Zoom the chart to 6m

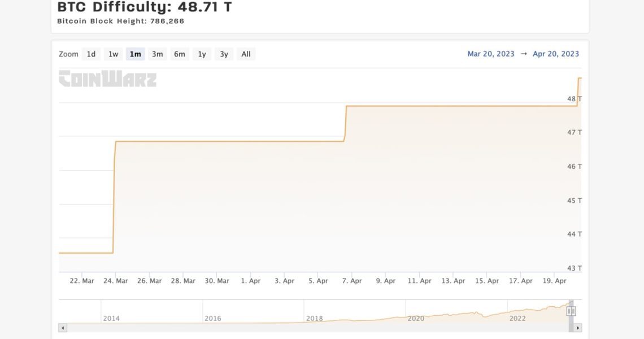coord(180,54)
